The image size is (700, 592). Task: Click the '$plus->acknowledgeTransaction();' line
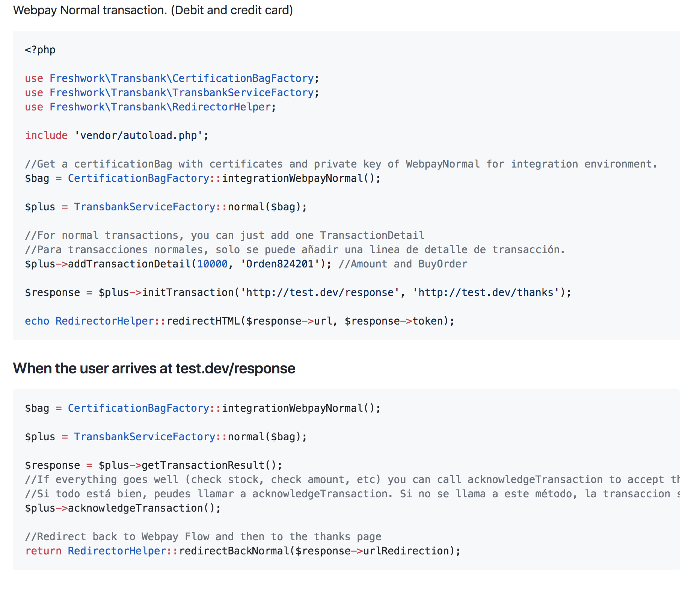[123, 508]
